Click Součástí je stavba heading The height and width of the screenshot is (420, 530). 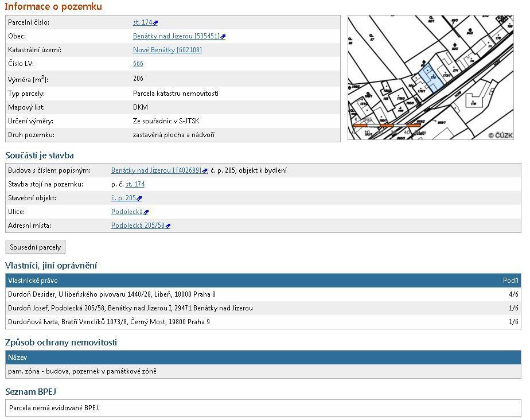[x=40, y=155]
